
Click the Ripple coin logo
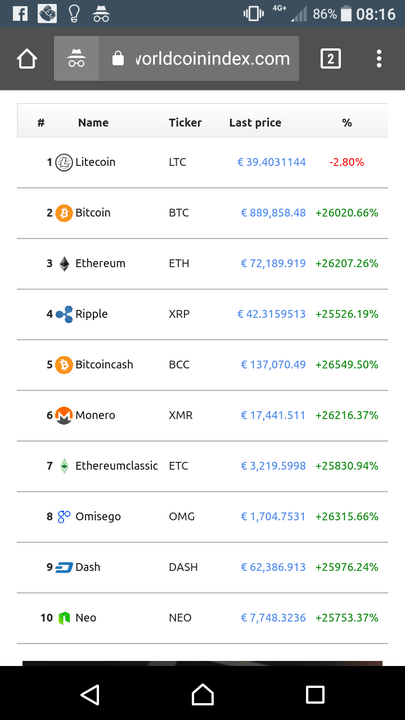click(x=64, y=314)
